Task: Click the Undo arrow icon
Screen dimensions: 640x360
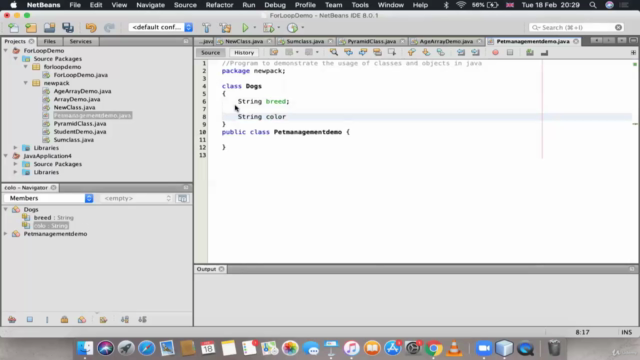Action: tap(91, 28)
